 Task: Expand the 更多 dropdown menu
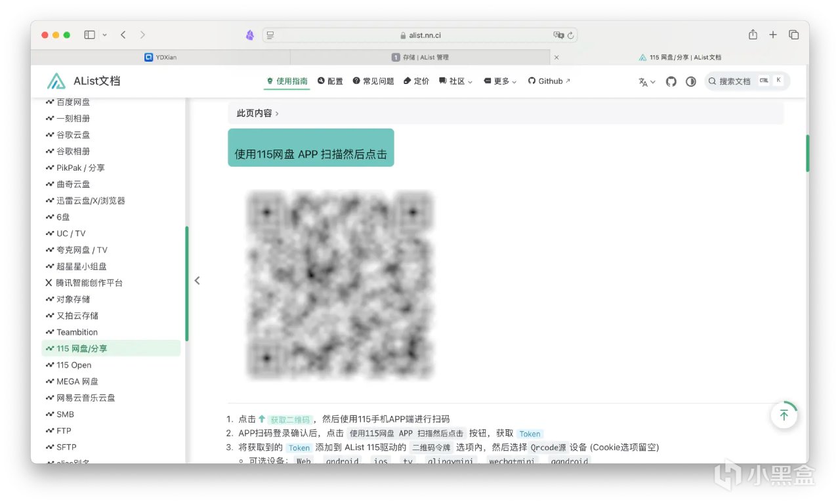(x=500, y=81)
